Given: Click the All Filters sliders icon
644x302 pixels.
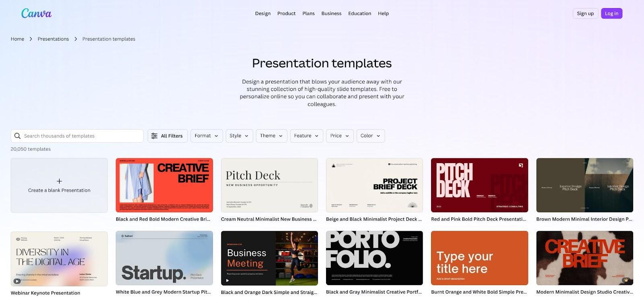Looking at the screenshot, I should tap(154, 136).
